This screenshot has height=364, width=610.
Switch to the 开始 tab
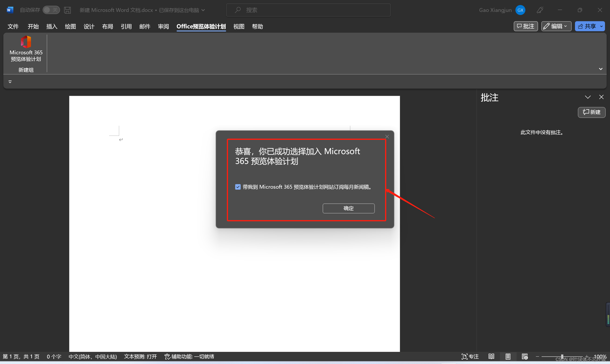33,26
